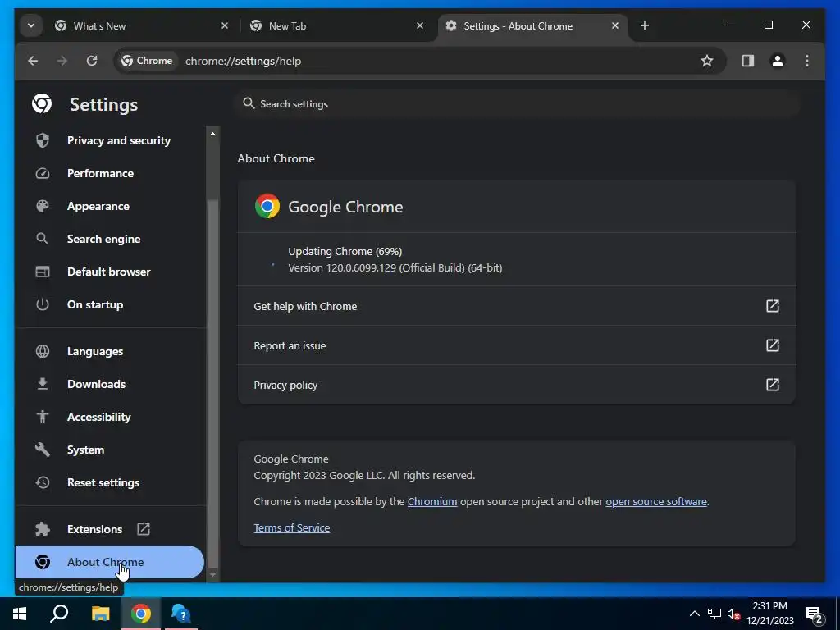Click the palette Appearance icon
The image size is (840, 630).
43,206
